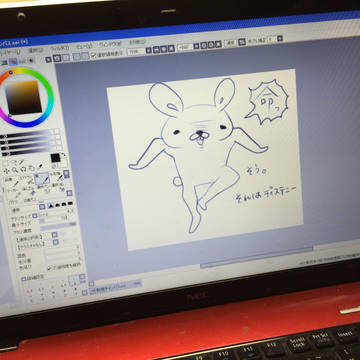Pick a shade in the color square
Image resolution: width=360 pixels, height=360 pixels.
click(23, 97)
